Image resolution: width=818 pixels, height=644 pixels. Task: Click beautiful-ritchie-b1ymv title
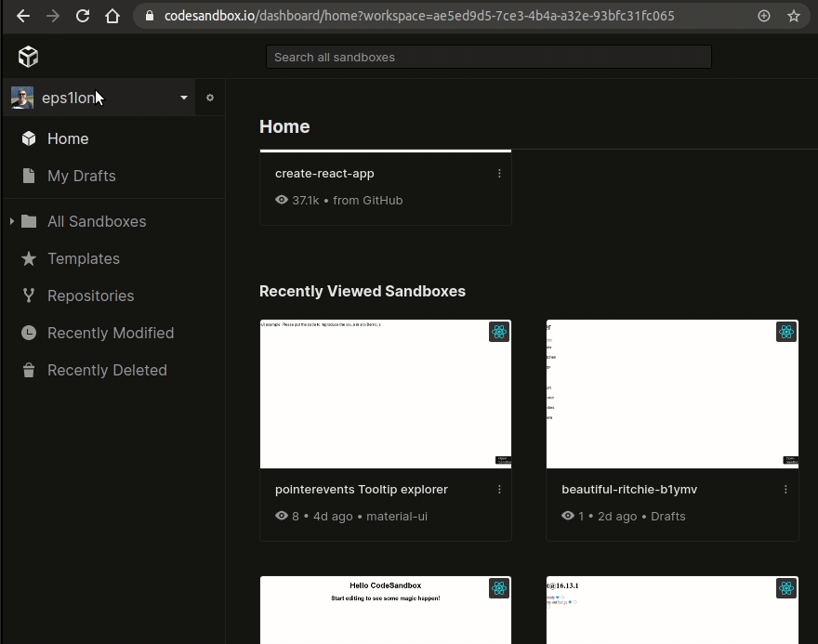[629, 489]
